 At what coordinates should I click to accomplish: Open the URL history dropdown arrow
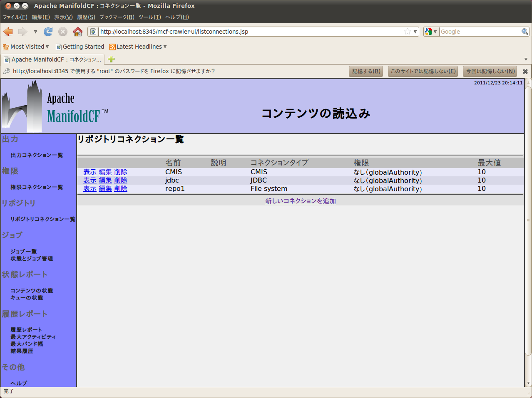[415, 32]
